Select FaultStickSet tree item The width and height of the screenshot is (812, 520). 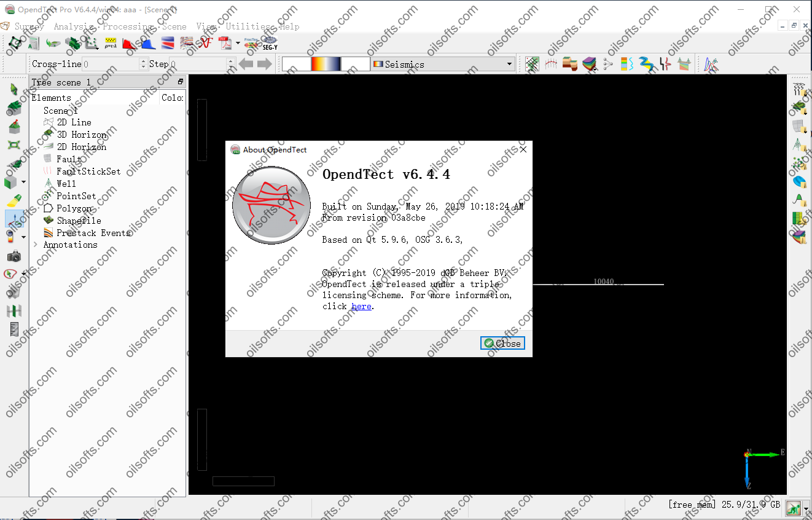point(88,171)
